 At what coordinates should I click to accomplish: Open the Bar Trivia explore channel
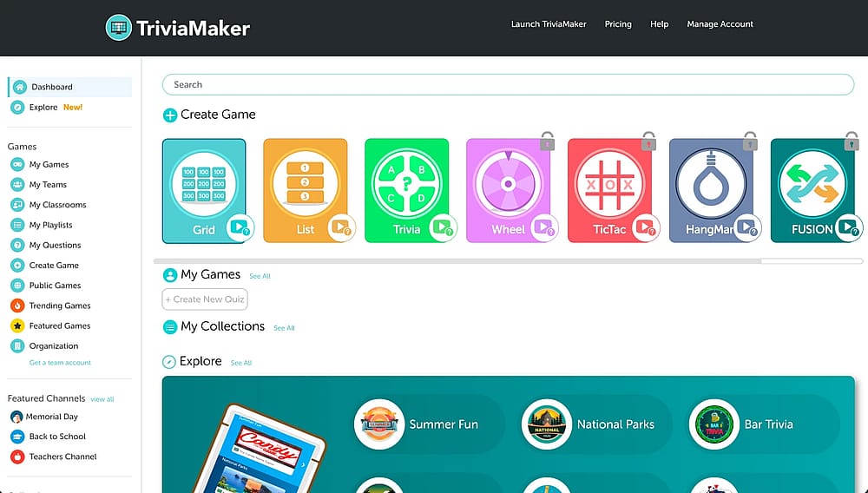pos(764,424)
